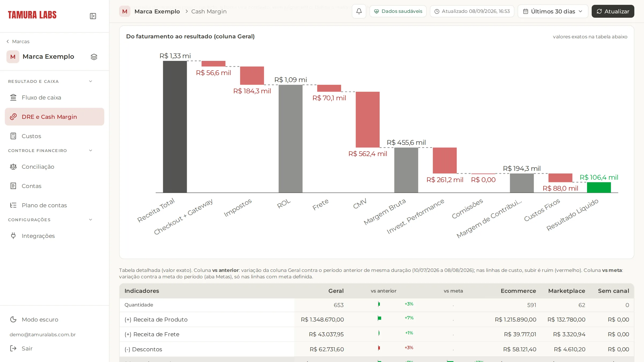644x362 pixels.
Task: Open the Custos menu item
Action: pos(54,136)
